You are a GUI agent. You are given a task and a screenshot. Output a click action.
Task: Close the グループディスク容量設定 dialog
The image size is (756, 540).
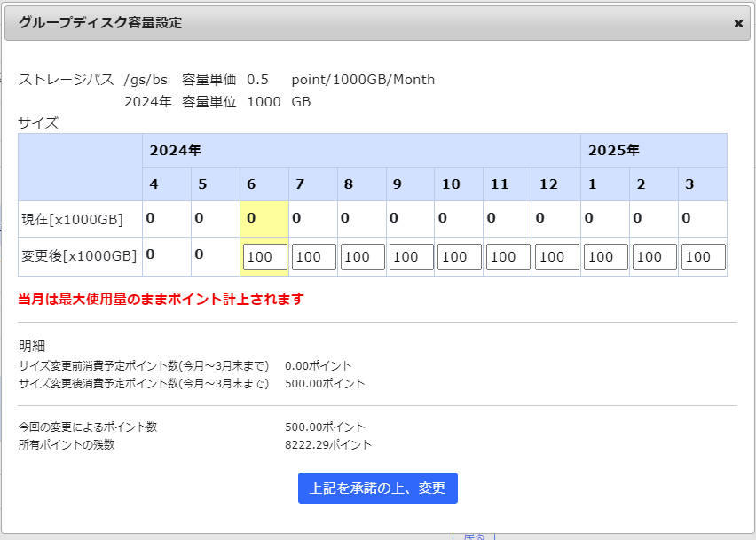738,24
